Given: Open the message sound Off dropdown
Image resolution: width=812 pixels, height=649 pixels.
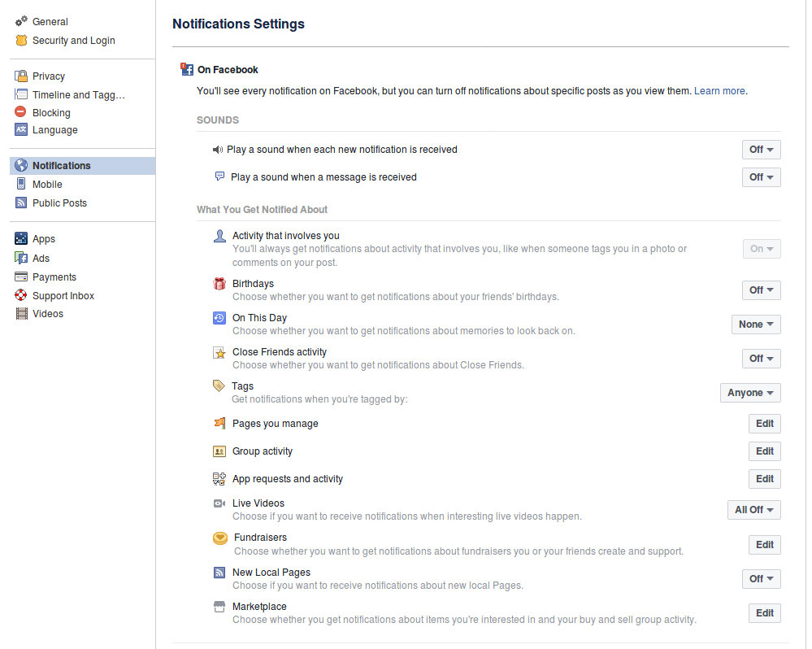Looking at the screenshot, I should [762, 177].
